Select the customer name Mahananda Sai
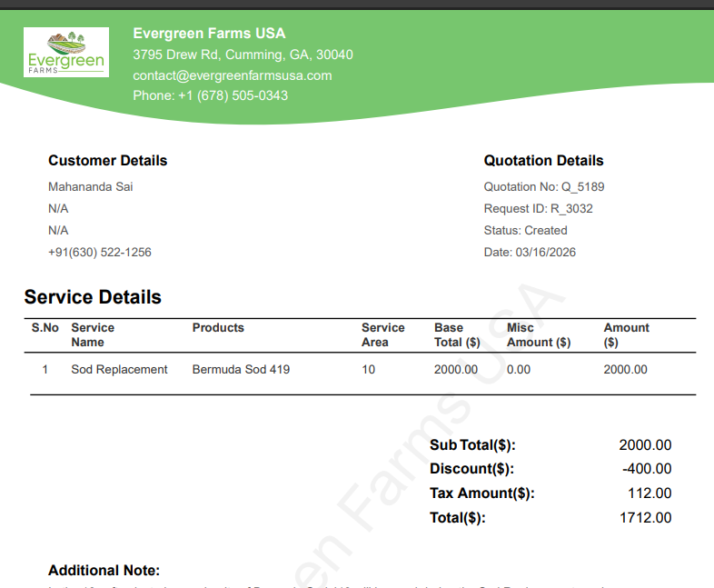 tap(91, 187)
